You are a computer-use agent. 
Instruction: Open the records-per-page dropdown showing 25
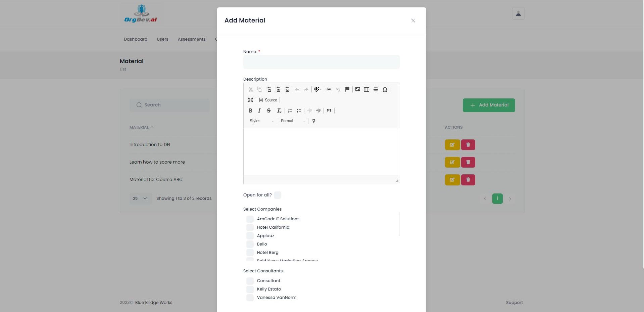click(x=141, y=198)
